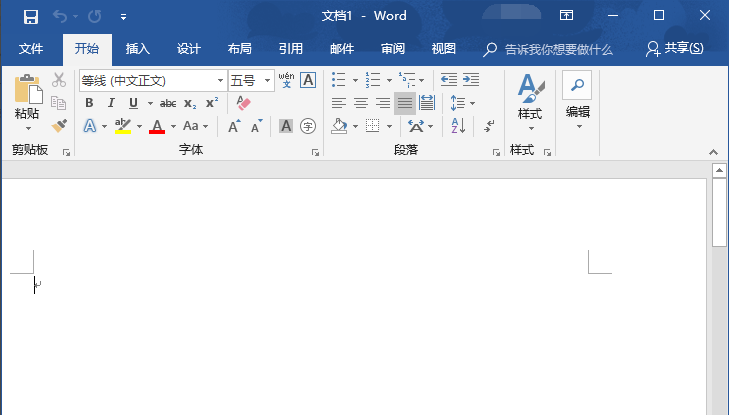Open the 文件 menu
Screen dimensions: 729x415
pos(31,49)
